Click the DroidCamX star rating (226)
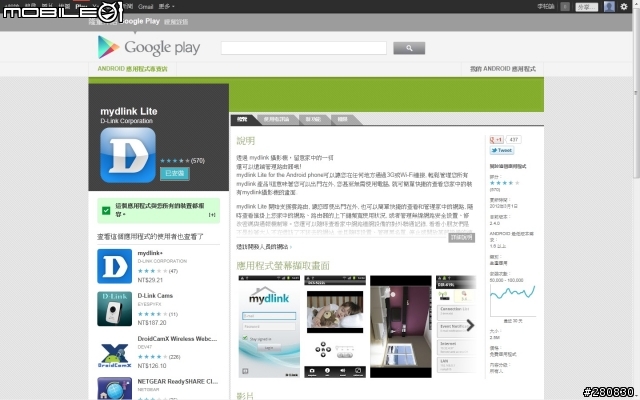The width and height of the screenshot is (640, 400). [159, 357]
